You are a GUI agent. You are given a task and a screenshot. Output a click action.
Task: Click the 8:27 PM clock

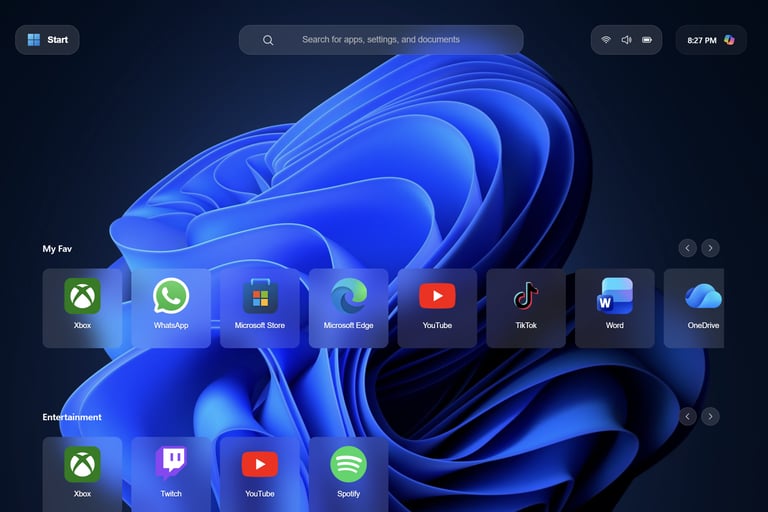[x=701, y=40]
